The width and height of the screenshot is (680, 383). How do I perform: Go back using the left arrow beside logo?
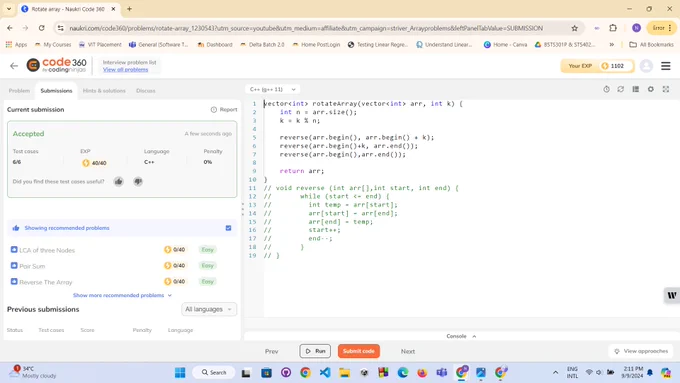pos(14,66)
